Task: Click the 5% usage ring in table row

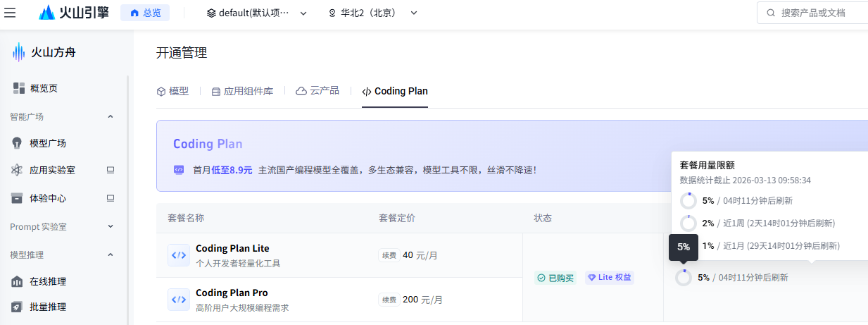Action: tap(684, 278)
